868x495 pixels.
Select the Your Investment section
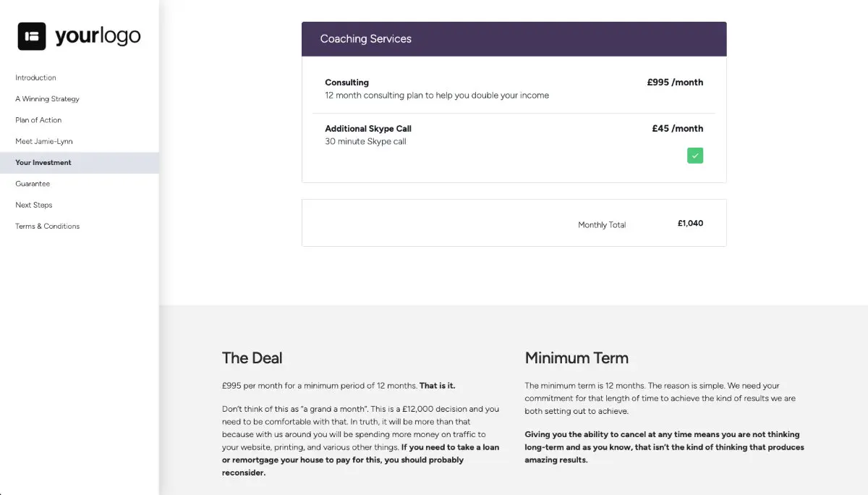[x=42, y=162]
